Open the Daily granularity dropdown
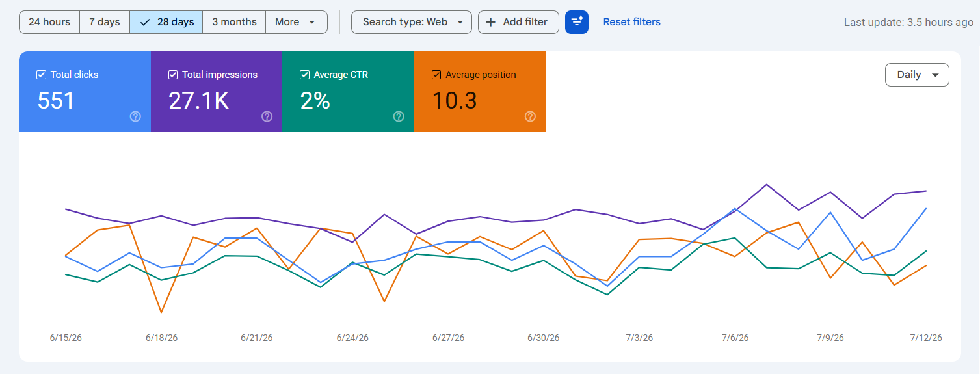 tap(917, 75)
